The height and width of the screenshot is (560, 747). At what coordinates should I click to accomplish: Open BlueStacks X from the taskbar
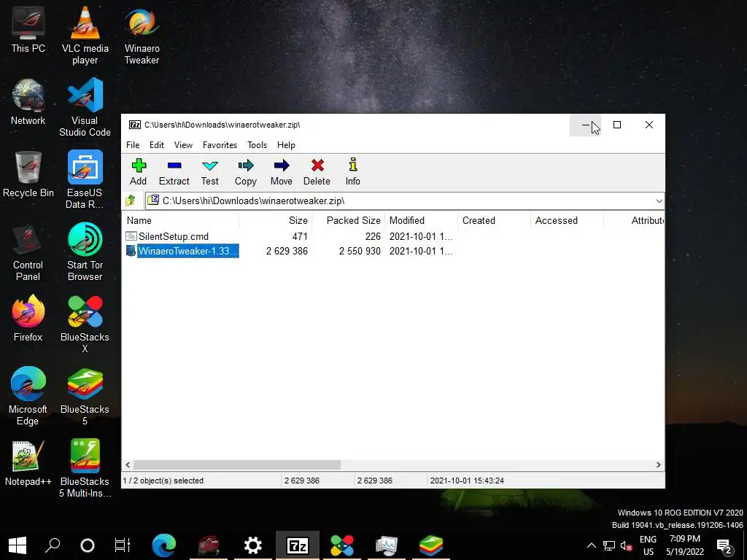pos(341,545)
